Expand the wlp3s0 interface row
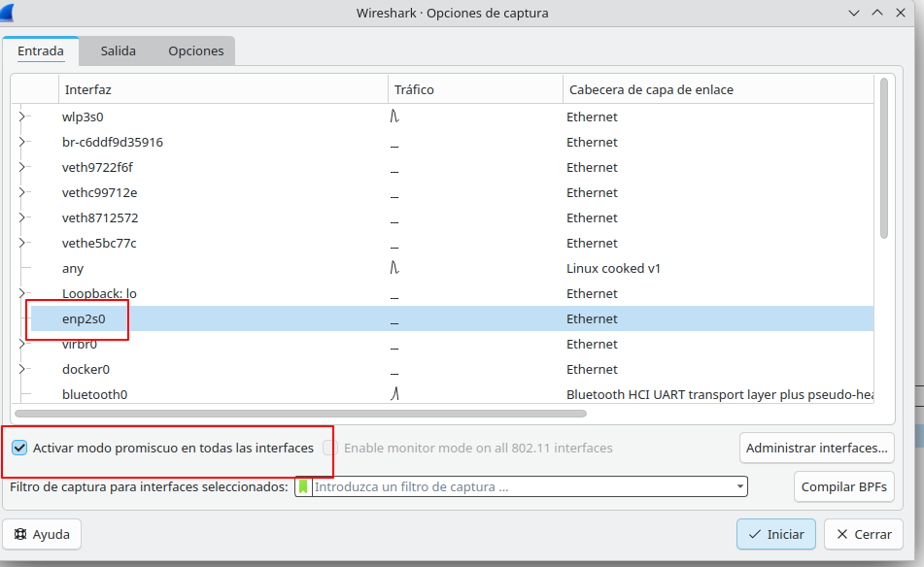This screenshot has width=924, height=567. (21, 117)
